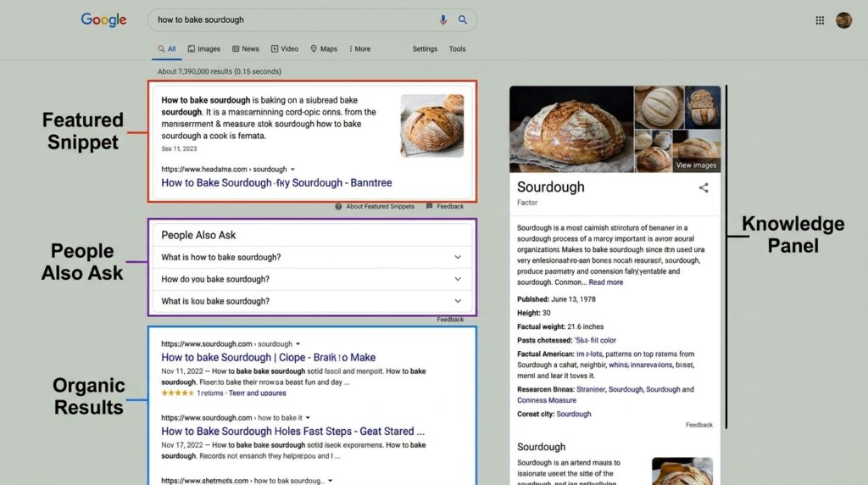Image resolution: width=868 pixels, height=485 pixels.
Task: Open featured snippet title link
Action: pyautogui.click(x=276, y=182)
